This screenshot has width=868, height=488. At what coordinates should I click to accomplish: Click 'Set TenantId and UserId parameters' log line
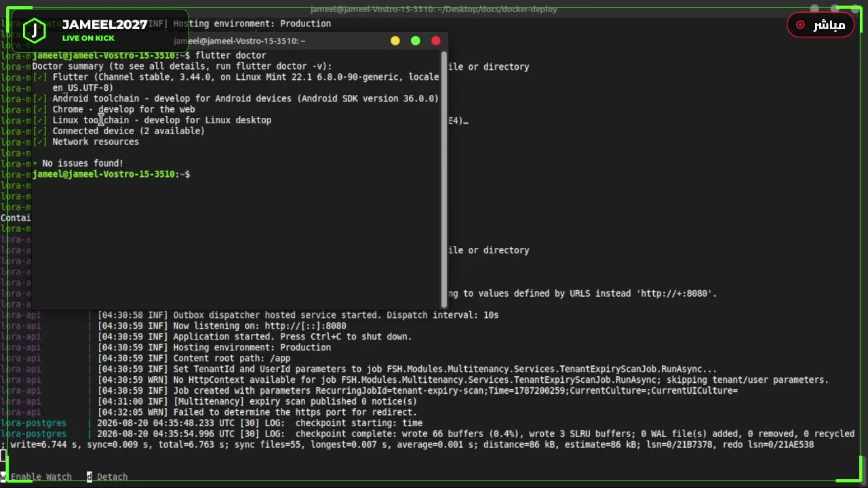pos(407,369)
